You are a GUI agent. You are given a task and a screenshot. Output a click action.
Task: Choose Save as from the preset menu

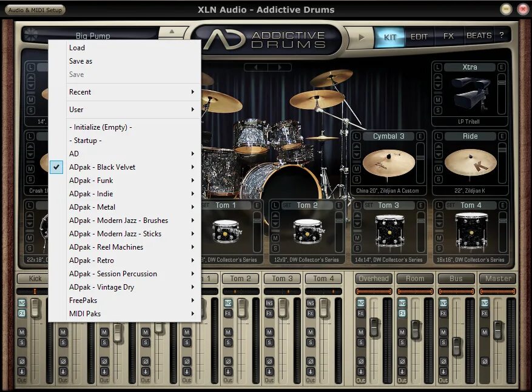tap(132, 61)
